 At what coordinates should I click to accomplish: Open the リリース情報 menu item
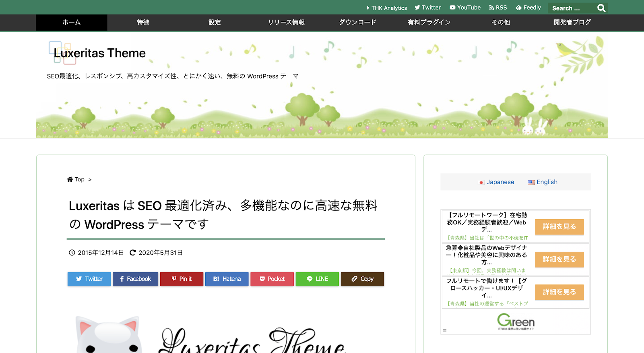[x=286, y=23]
